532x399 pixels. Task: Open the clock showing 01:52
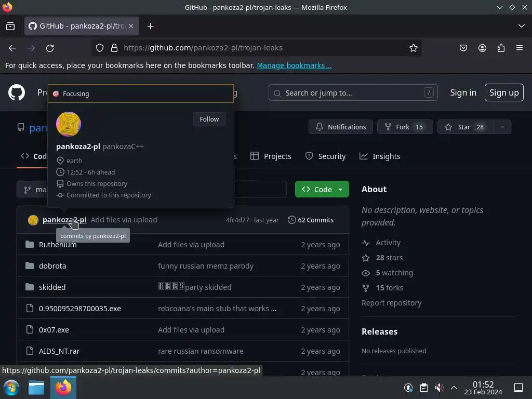point(483,388)
